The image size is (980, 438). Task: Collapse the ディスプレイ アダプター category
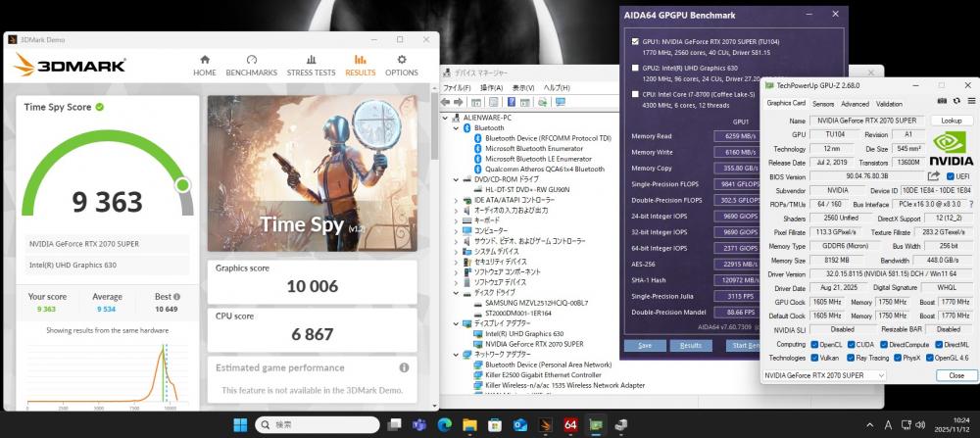coord(457,323)
